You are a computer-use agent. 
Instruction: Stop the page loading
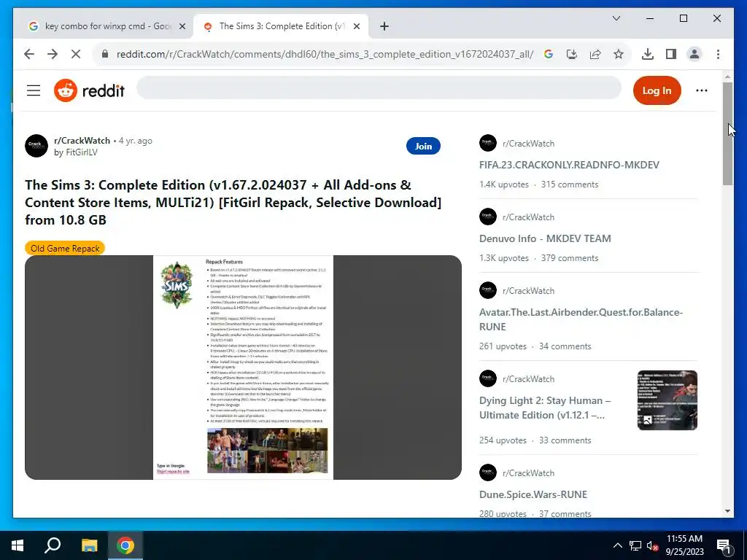[x=76, y=54]
